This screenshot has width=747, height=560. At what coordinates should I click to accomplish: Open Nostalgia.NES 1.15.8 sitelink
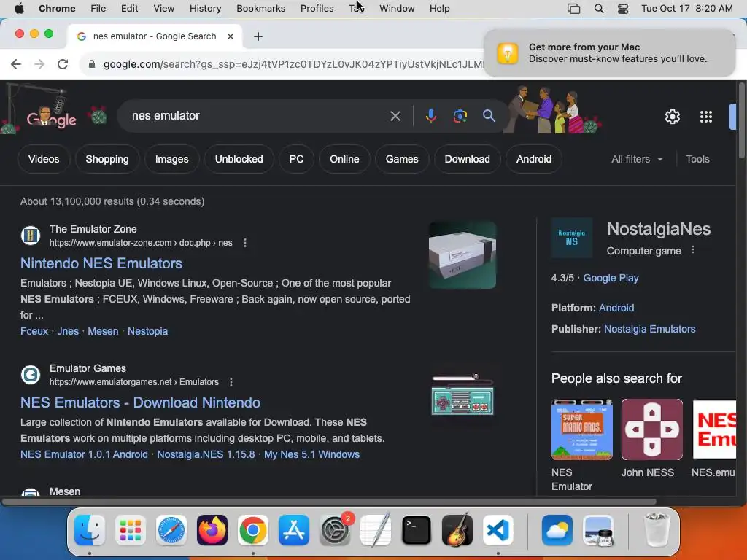click(x=206, y=454)
